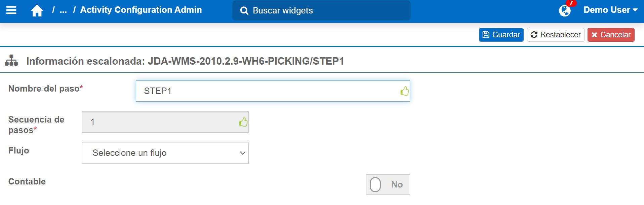The width and height of the screenshot is (644, 205).
Task: Click the red Cancelar button
Action: pyautogui.click(x=611, y=35)
